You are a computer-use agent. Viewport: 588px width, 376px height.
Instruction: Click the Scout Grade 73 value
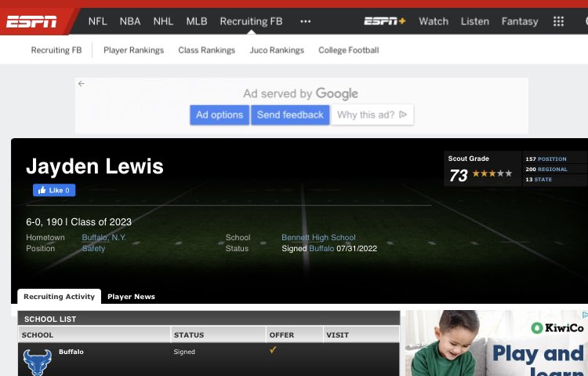point(459,175)
